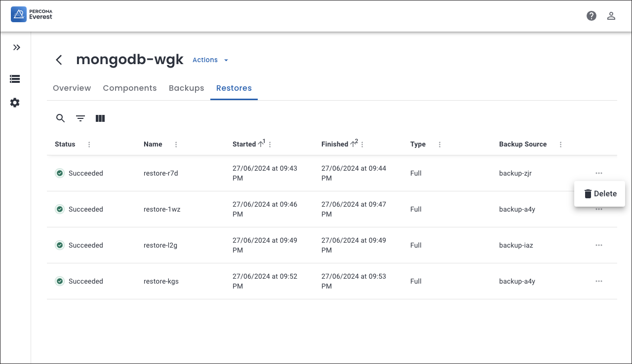The height and width of the screenshot is (364, 632).
Task: Go back using the left arrow
Action: pos(59,60)
